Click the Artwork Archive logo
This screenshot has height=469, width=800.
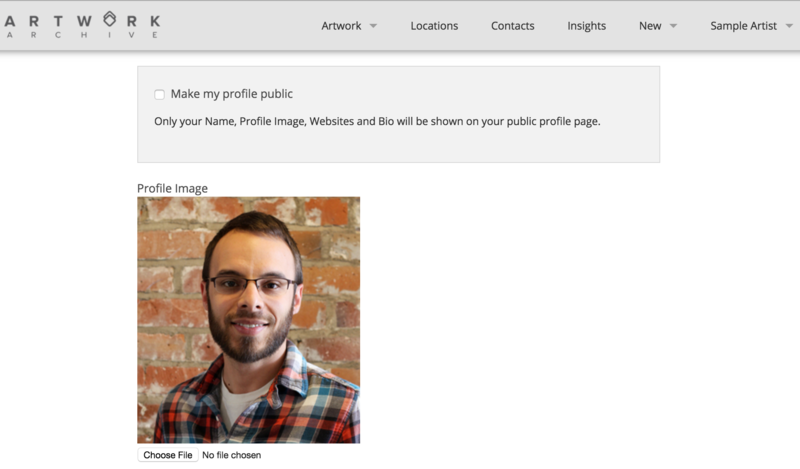82,25
